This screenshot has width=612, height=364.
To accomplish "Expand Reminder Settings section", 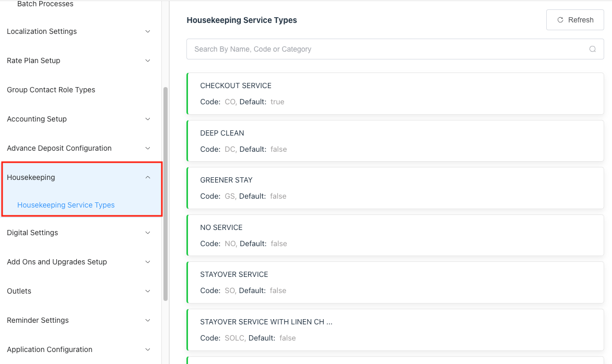I will pyautogui.click(x=38, y=320).
